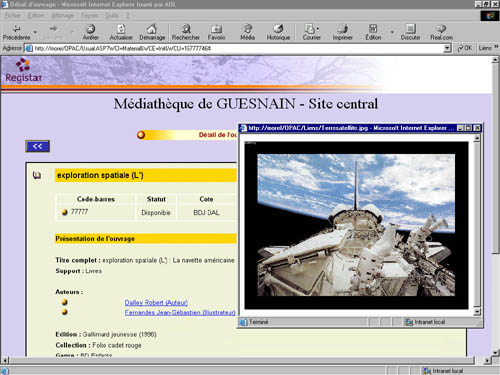Click the book icon beside exploration spatiale
Image resolution: width=500 pixels, height=375 pixels.
37,175
